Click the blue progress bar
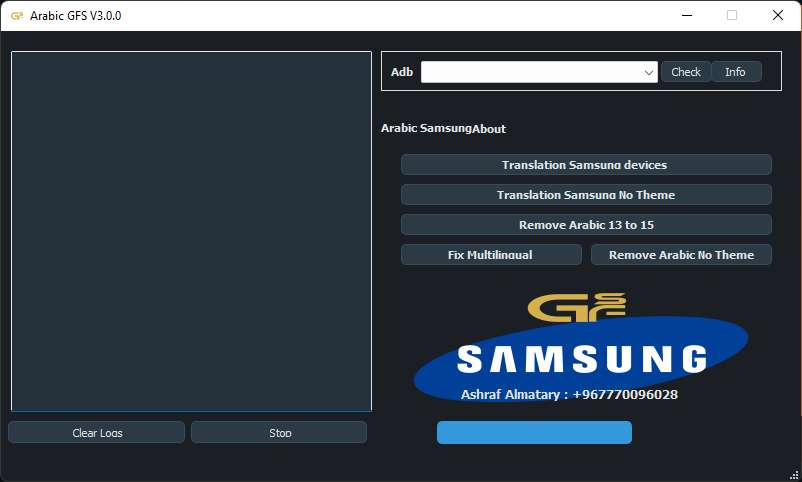 tap(534, 432)
